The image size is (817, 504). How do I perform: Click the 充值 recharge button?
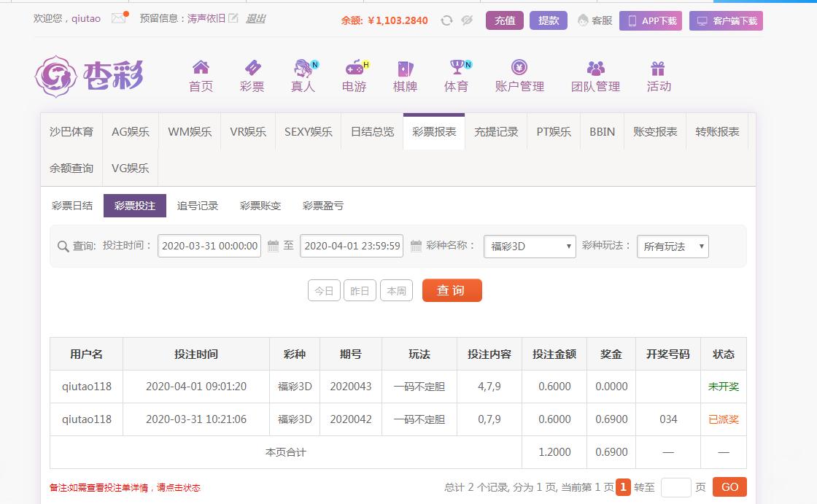click(505, 20)
